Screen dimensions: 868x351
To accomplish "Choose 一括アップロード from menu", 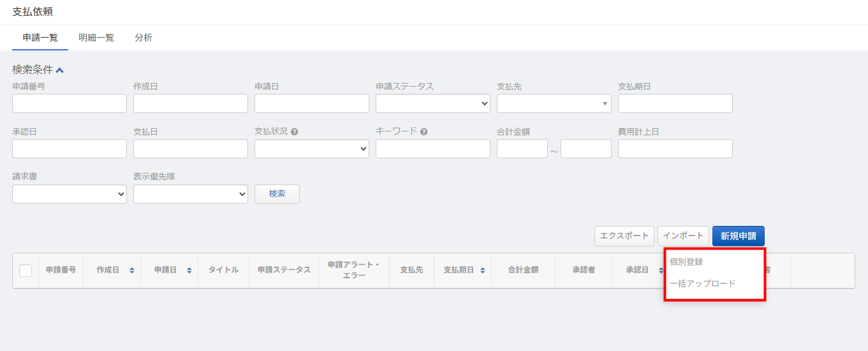I will [x=702, y=283].
